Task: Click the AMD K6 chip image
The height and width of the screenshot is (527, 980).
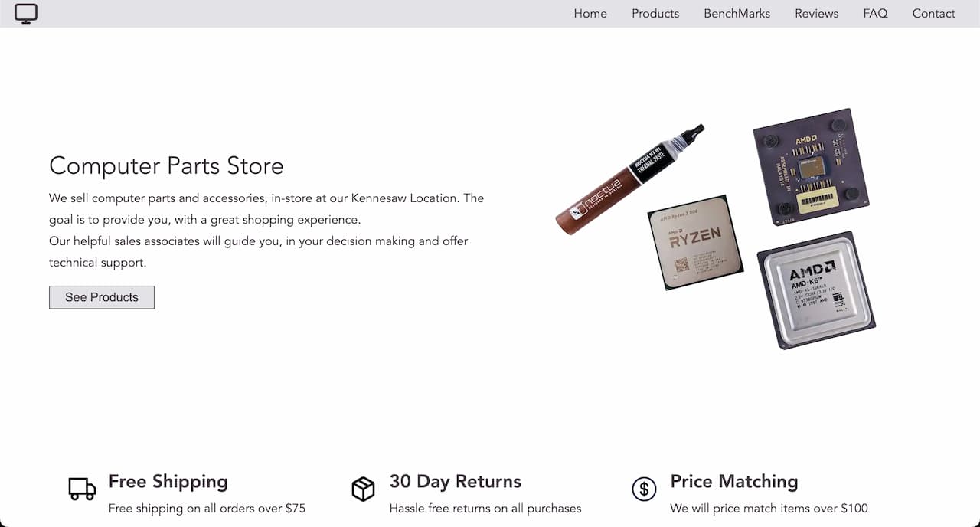Action: pos(816,290)
